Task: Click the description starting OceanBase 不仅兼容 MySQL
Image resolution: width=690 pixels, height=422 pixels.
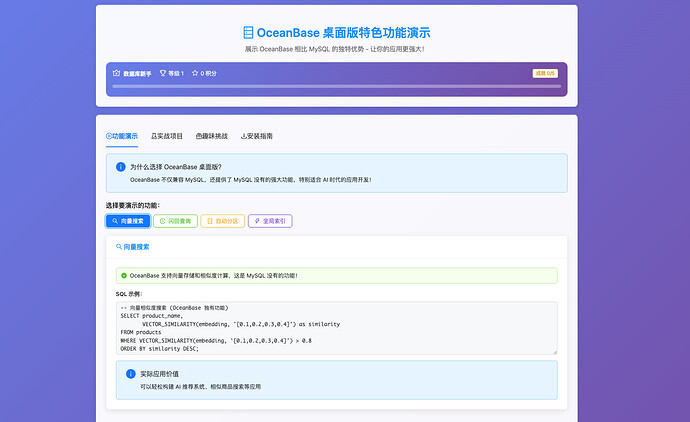Action: coord(251,180)
